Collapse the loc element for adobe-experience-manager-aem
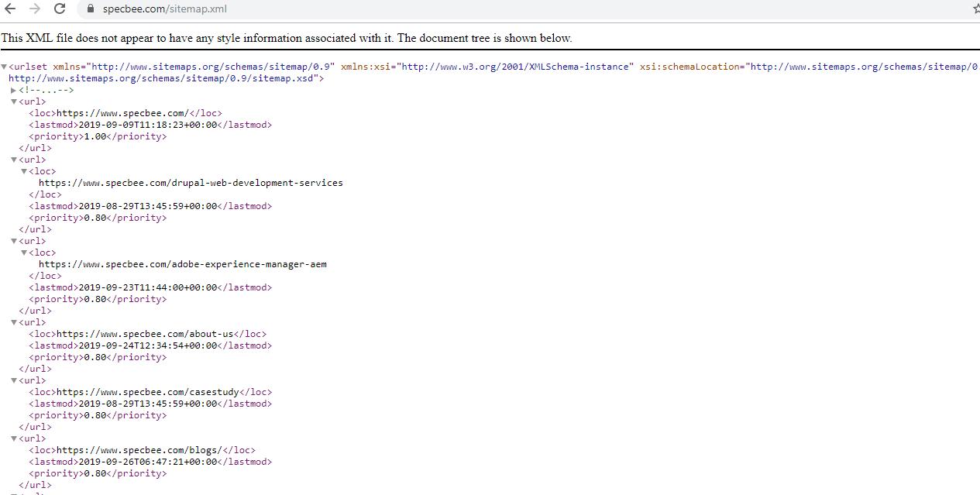 (24, 253)
